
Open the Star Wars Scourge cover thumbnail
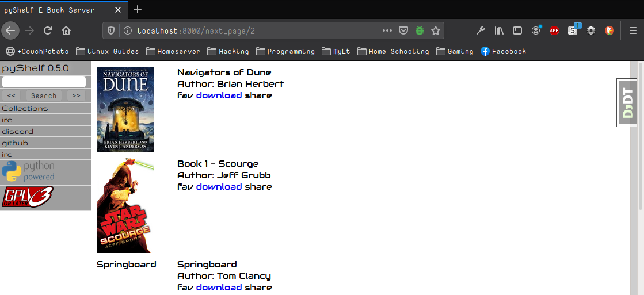click(x=125, y=205)
